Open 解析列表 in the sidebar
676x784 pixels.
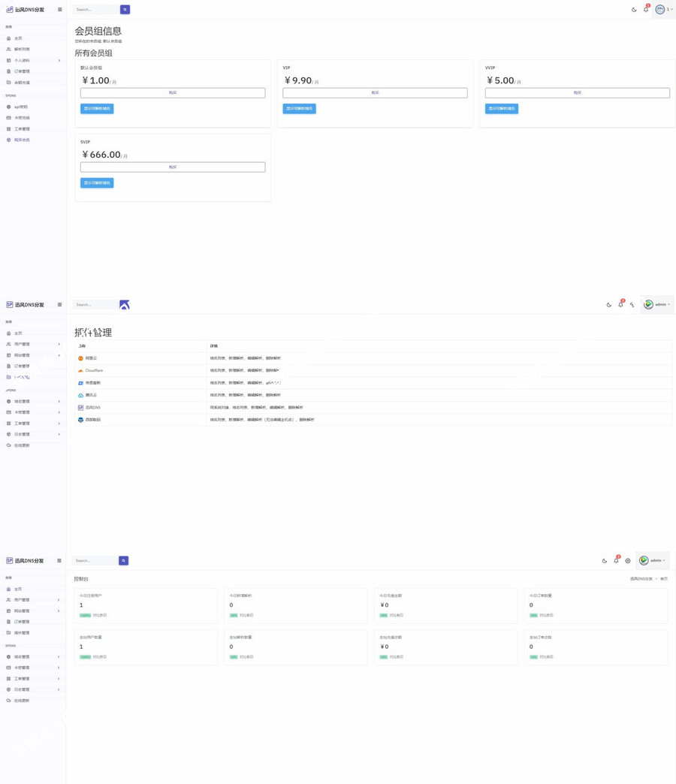[22, 50]
